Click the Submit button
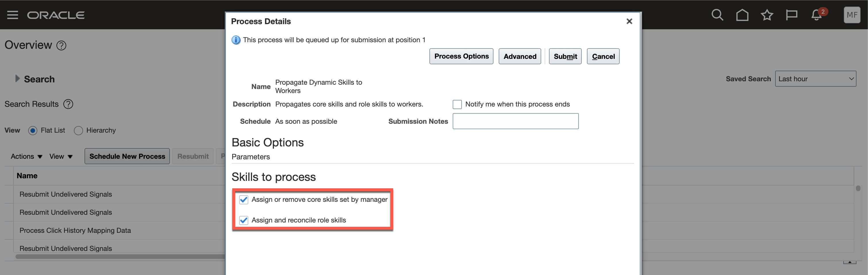Screen dimensions: 868x275 coord(565,56)
